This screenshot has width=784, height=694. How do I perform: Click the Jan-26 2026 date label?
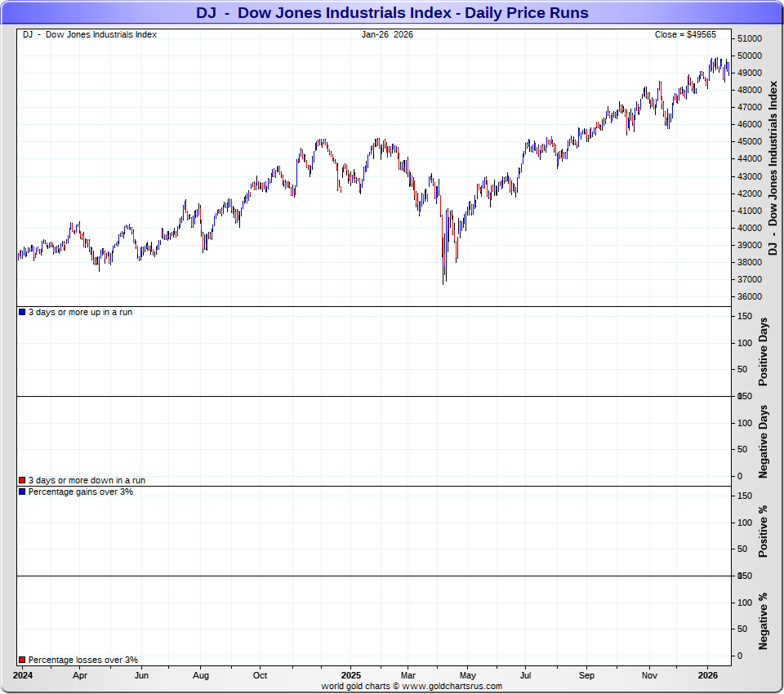pos(387,34)
